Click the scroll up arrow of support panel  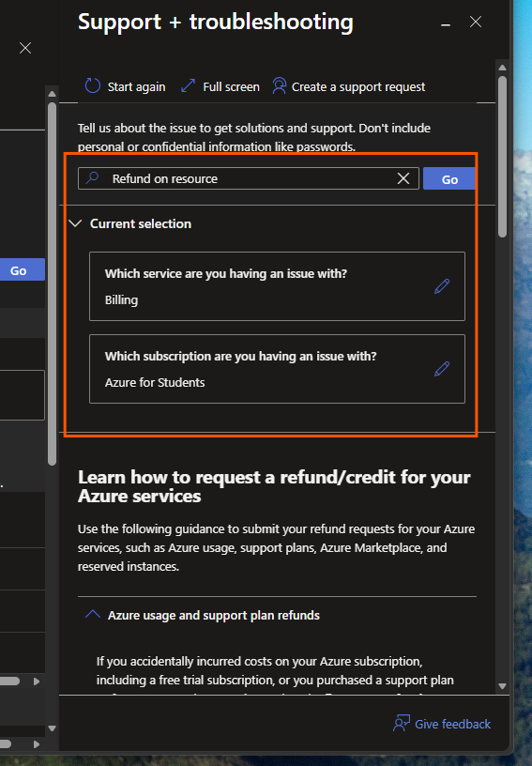[x=502, y=68]
